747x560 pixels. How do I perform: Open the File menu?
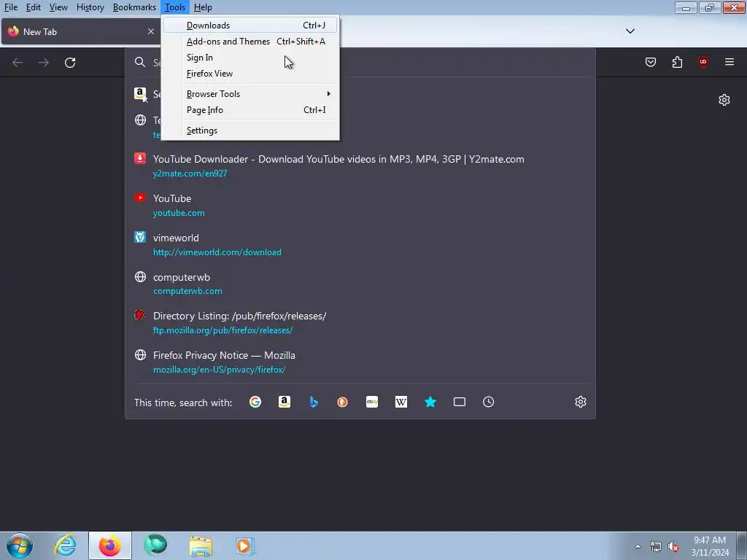(x=10, y=7)
